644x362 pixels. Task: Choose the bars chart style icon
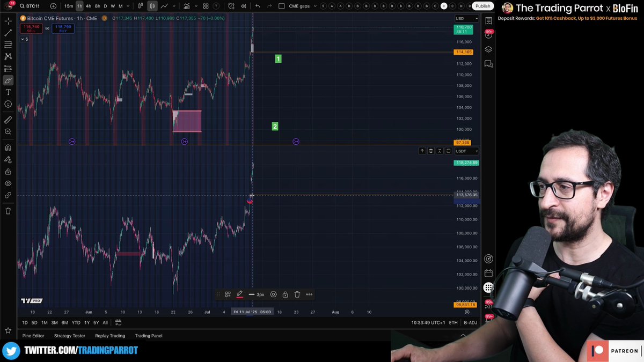coord(141,6)
